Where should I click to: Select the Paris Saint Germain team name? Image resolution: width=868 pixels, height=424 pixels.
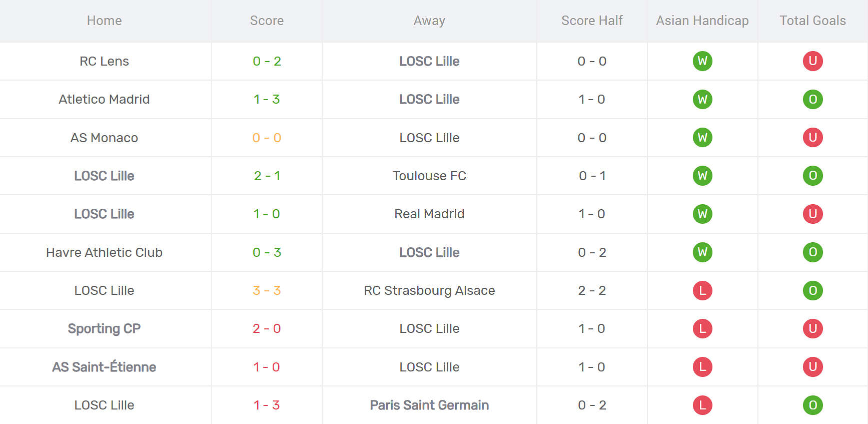tap(429, 405)
